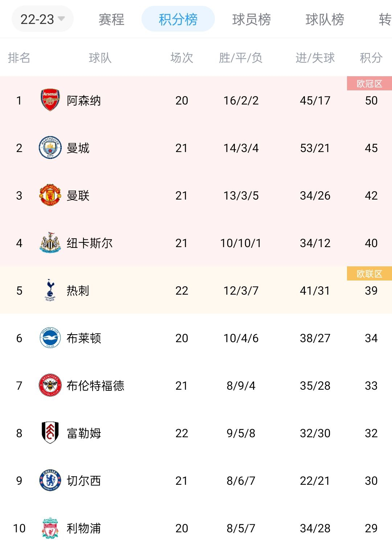Click the 欧联区 label badge

tap(369, 274)
